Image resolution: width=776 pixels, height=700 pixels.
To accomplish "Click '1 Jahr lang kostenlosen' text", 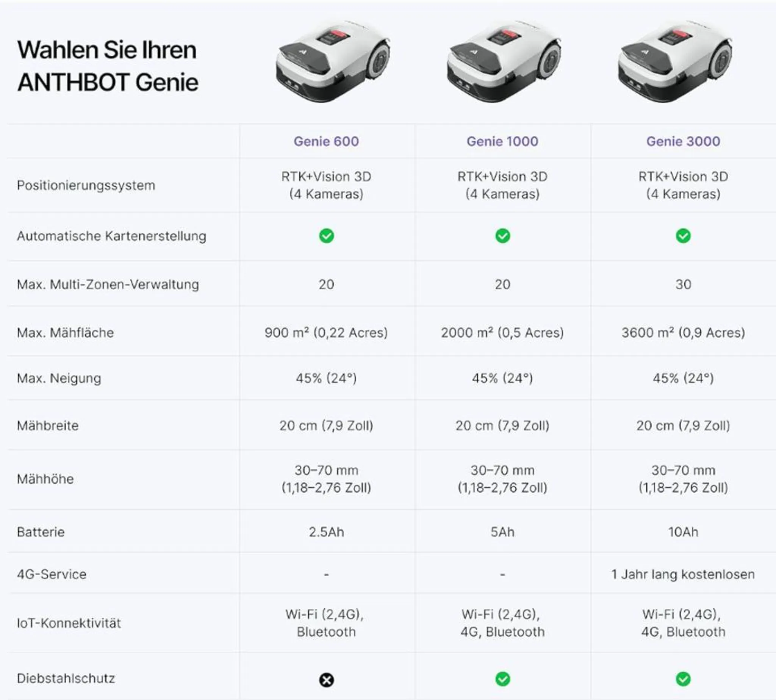I will coord(683,574).
